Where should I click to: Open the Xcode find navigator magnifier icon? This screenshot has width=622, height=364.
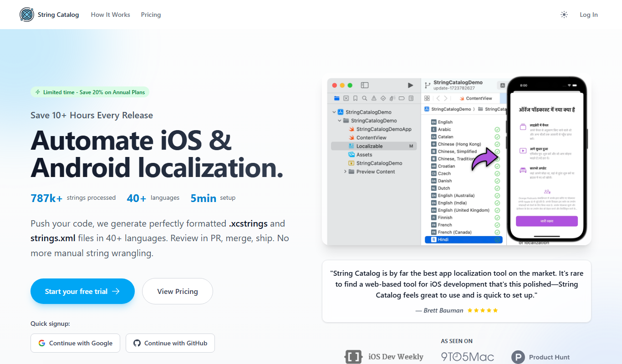pyautogui.click(x=365, y=98)
